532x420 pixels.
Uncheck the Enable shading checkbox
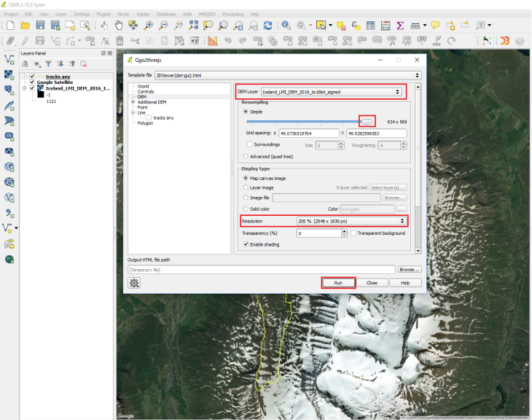coord(246,244)
